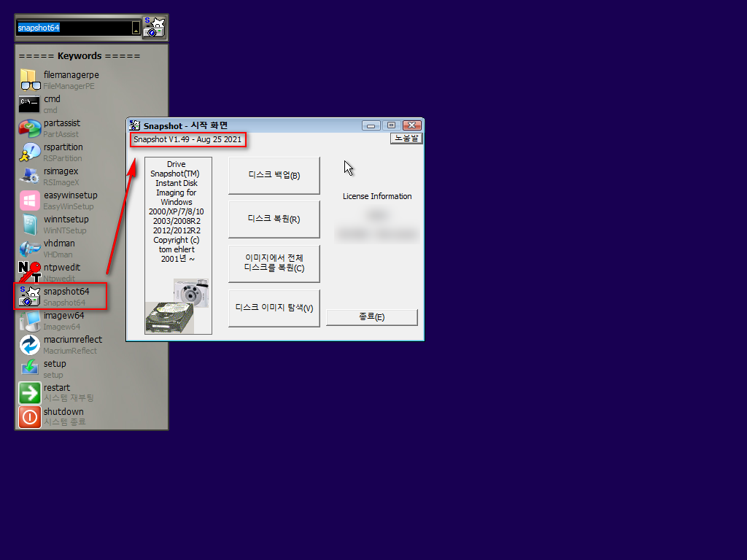Screen dimensions: 747x560
Task: Click the hard disk image in Snapshot
Action: 169,318
